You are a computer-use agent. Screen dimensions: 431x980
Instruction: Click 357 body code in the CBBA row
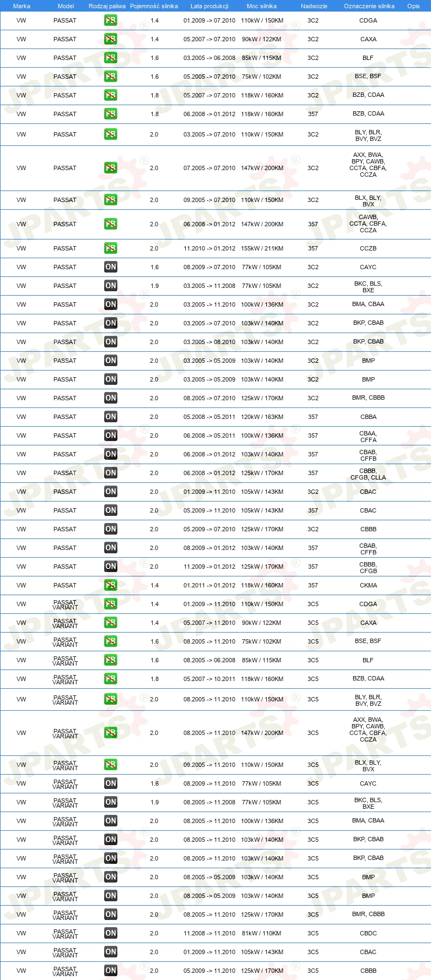(x=313, y=417)
